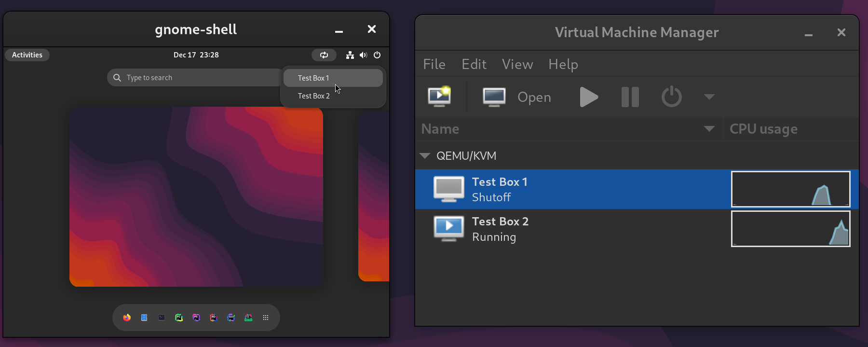The width and height of the screenshot is (868, 347).
Task: Select Test Box 1 in VM list
Action: tap(637, 189)
